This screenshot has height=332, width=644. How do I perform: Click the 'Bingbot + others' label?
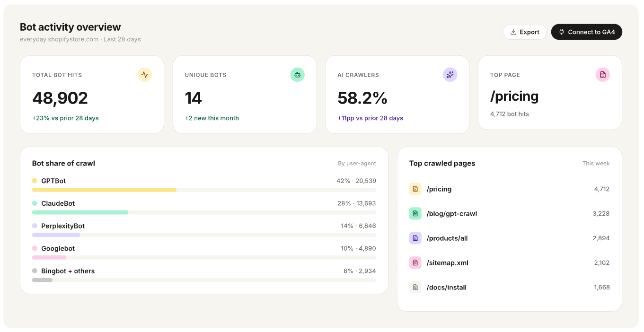coord(68,271)
